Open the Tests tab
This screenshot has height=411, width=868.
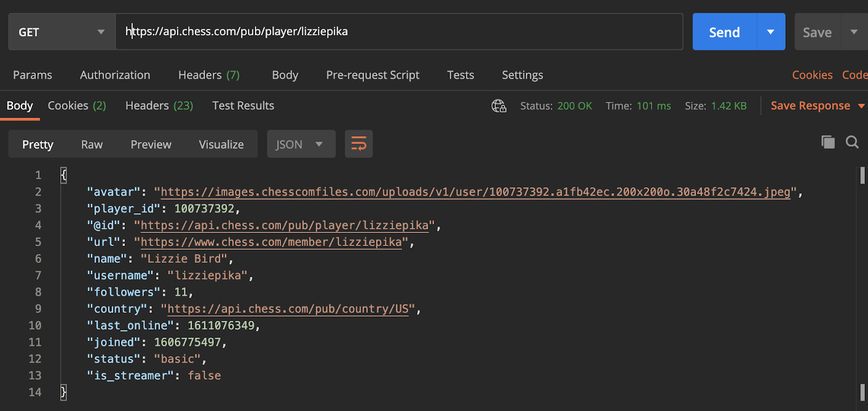point(461,75)
